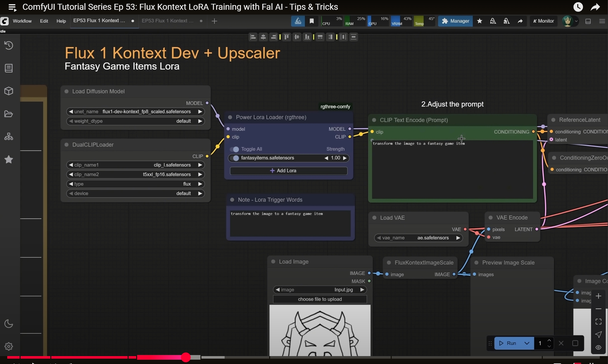The image size is (608, 364).
Task: Click the video progress bar scrubber
Action: (x=186, y=357)
